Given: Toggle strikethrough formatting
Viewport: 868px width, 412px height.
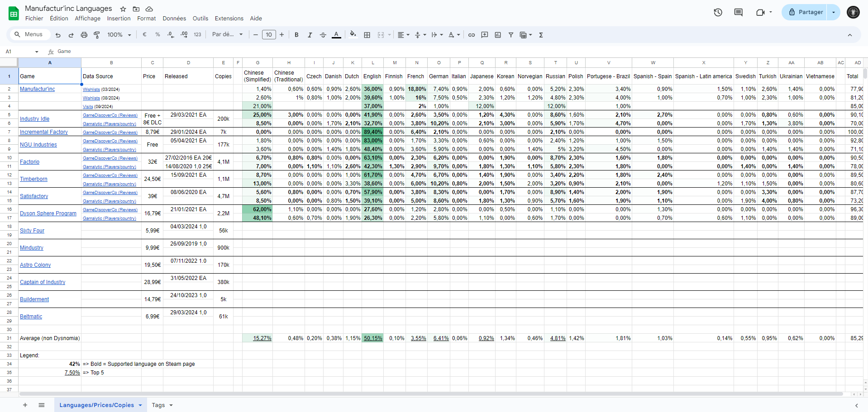Looking at the screenshot, I should point(323,35).
